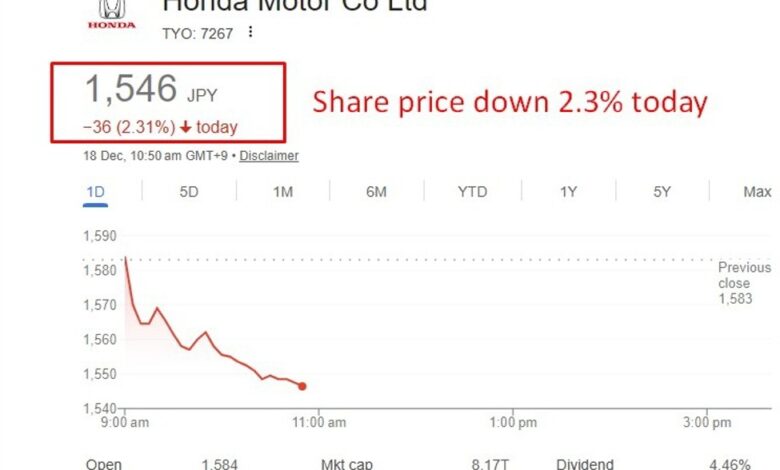Viewport: 780px width, 470px height.
Task: Click the chart peak at 9:00 am
Action: click(125, 259)
